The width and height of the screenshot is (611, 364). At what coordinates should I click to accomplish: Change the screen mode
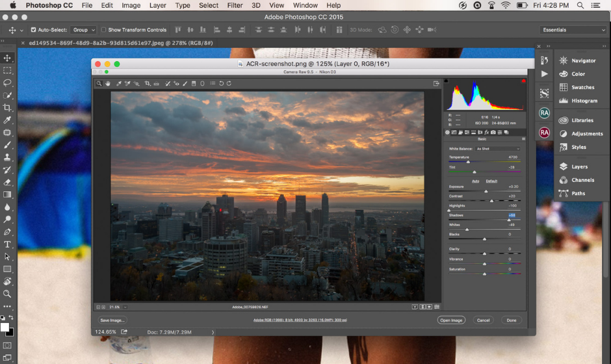[7, 357]
